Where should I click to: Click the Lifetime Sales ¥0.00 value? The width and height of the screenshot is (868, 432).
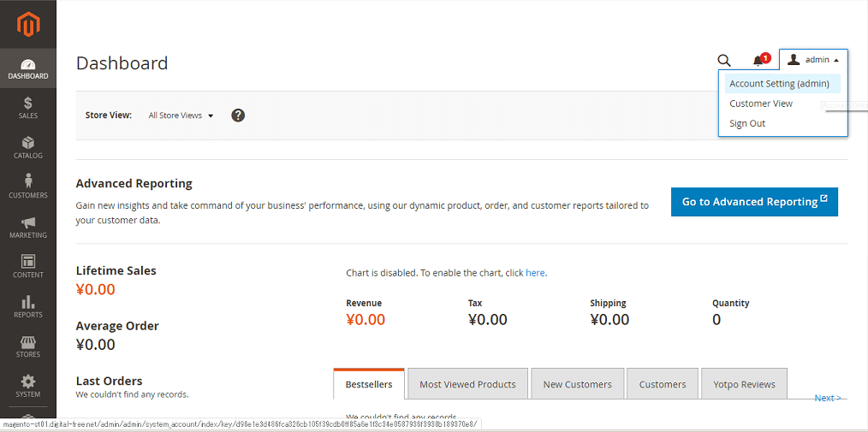click(x=95, y=289)
